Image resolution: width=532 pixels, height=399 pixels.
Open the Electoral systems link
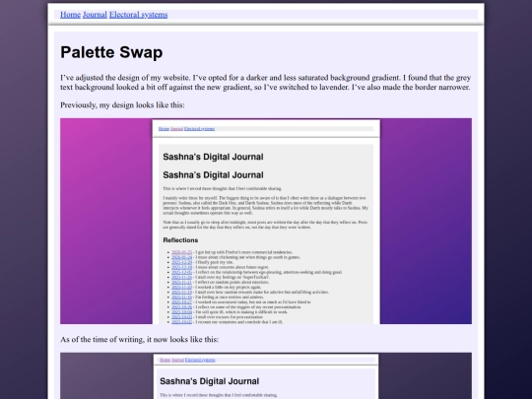pyautogui.click(x=139, y=15)
